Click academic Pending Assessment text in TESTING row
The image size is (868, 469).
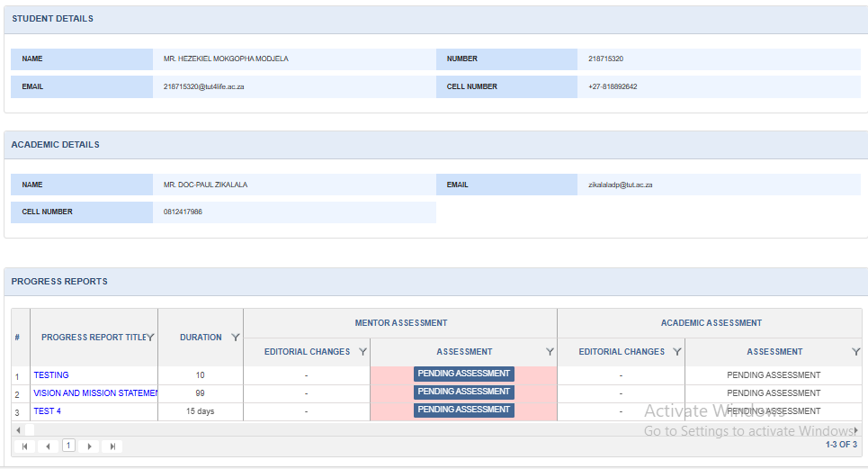774,374
